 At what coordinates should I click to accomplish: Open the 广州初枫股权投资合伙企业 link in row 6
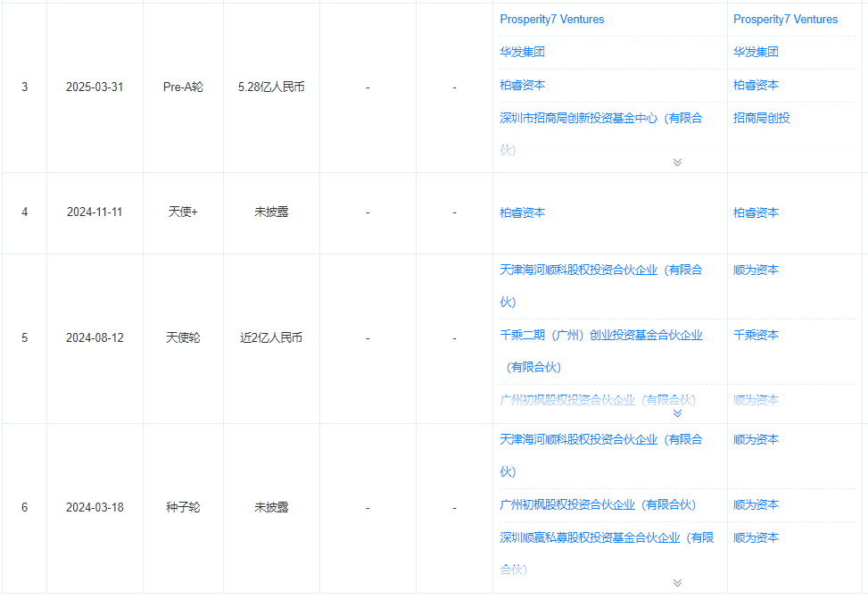pos(599,504)
